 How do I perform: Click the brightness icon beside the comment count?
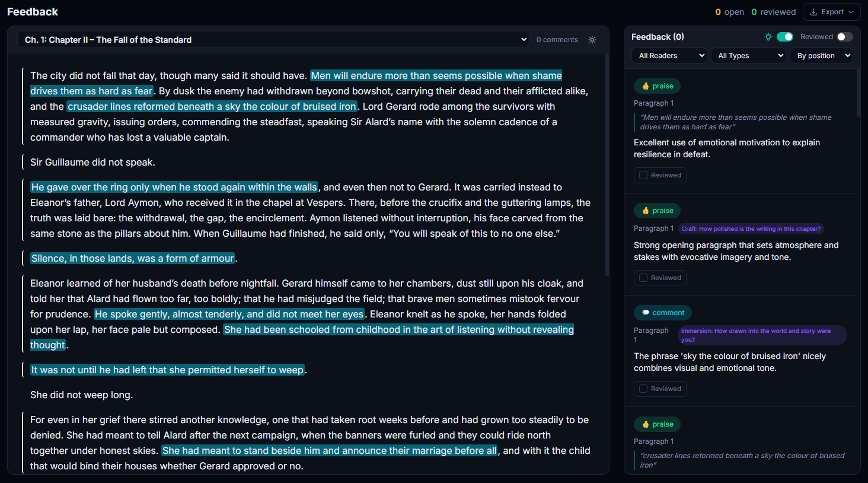tap(592, 39)
